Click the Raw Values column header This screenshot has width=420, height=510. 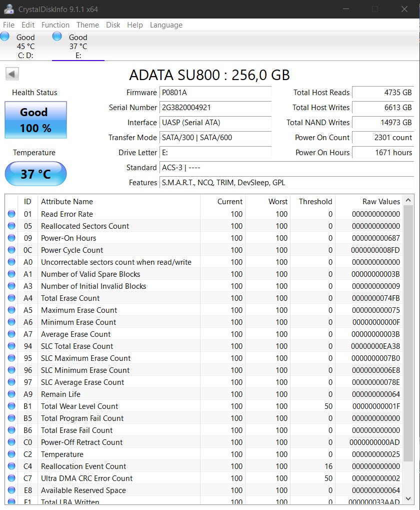380,202
